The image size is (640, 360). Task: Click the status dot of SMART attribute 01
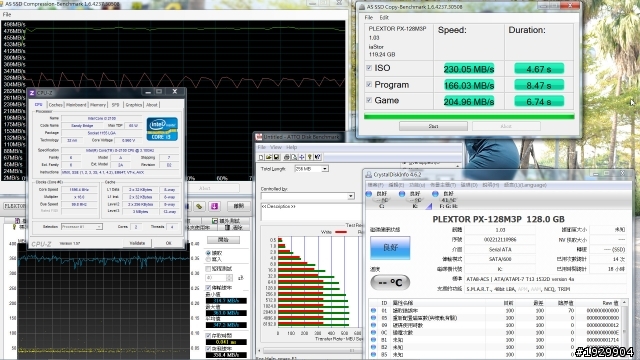click(x=373, y=311)
